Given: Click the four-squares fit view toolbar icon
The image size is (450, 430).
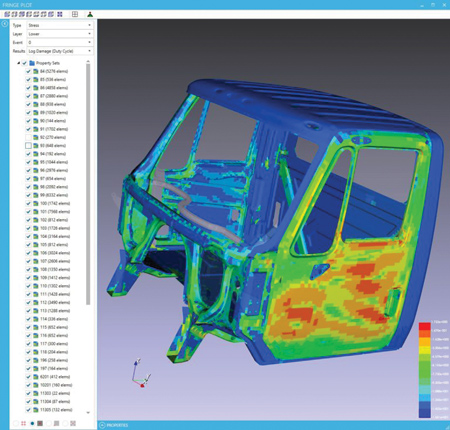Looking at the screenshot, I should click(60, 14).
